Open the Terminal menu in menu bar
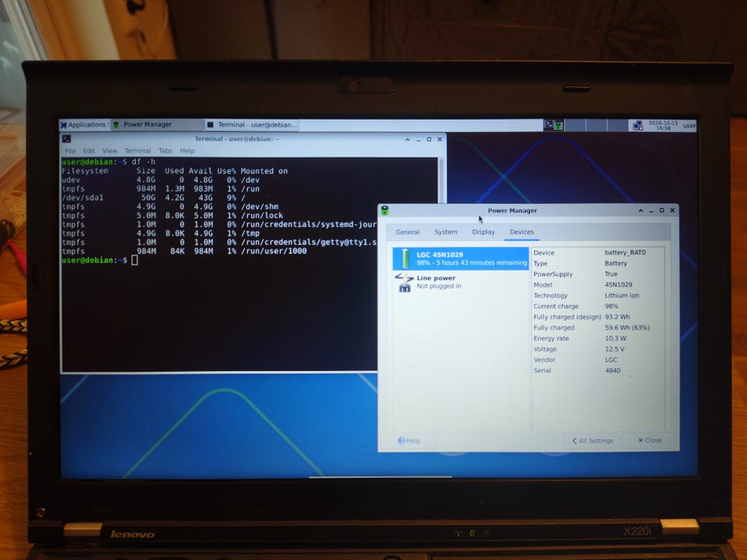 [138, 151]
